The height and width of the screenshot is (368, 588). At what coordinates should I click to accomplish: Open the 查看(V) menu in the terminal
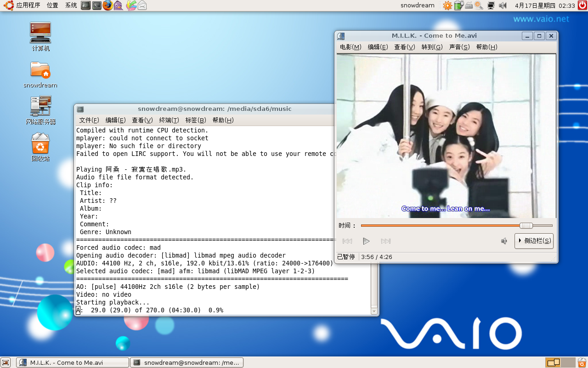tap(142, 120)
